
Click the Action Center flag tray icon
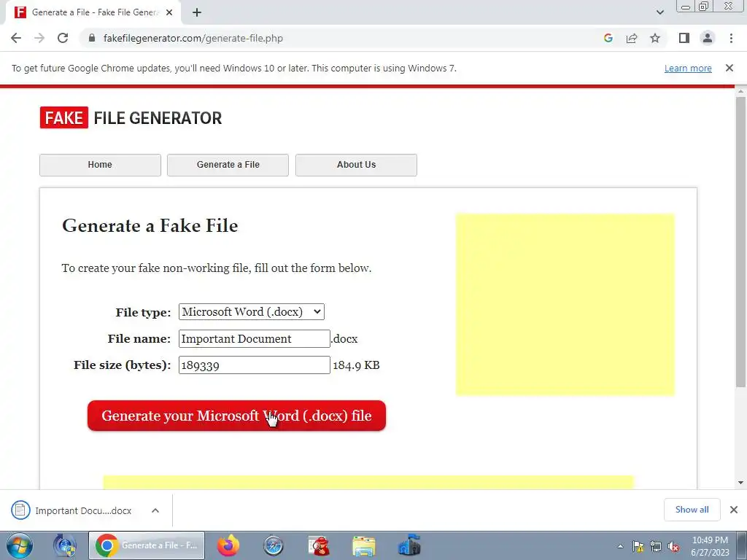[638, 546]
